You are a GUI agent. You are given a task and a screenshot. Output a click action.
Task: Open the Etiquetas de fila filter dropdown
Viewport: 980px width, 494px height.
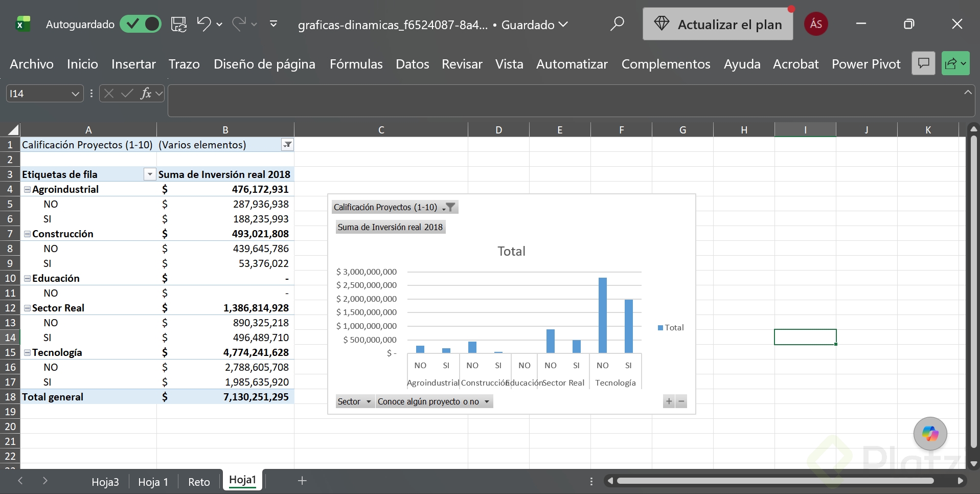point(150,174)
